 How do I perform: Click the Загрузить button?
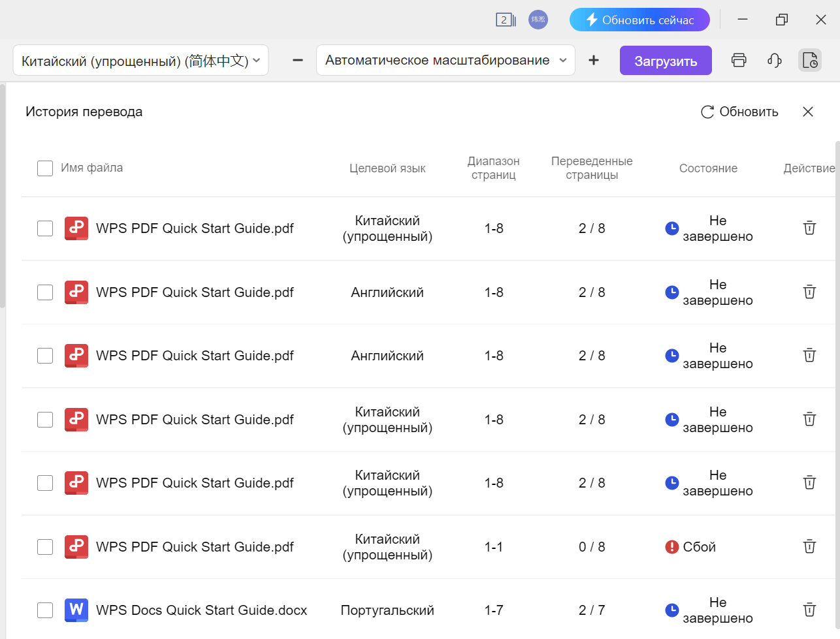pos(666,60)
